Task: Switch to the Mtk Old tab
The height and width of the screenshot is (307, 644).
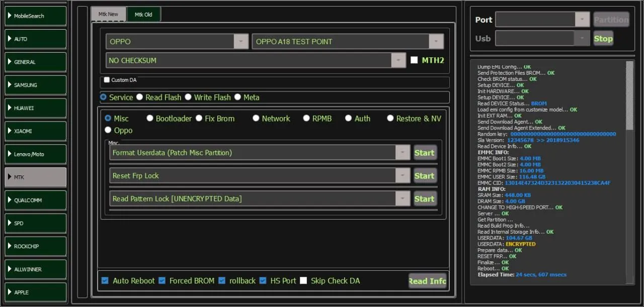Action: pyautogui.click(x=143, y=15)
